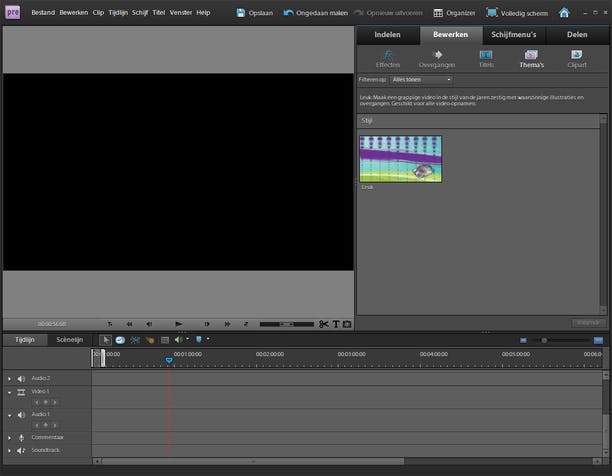The height and width of the screenshot is (476, 612).
Task: Select the Unuk theme thumbnail
Action: [x=400, y=158]
